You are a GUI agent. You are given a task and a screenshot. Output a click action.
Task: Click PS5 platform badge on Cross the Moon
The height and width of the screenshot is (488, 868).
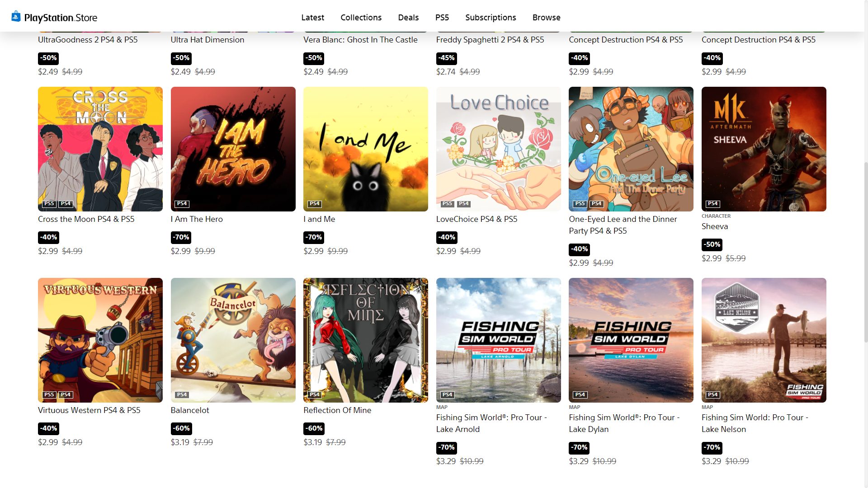tap(49, 204)
